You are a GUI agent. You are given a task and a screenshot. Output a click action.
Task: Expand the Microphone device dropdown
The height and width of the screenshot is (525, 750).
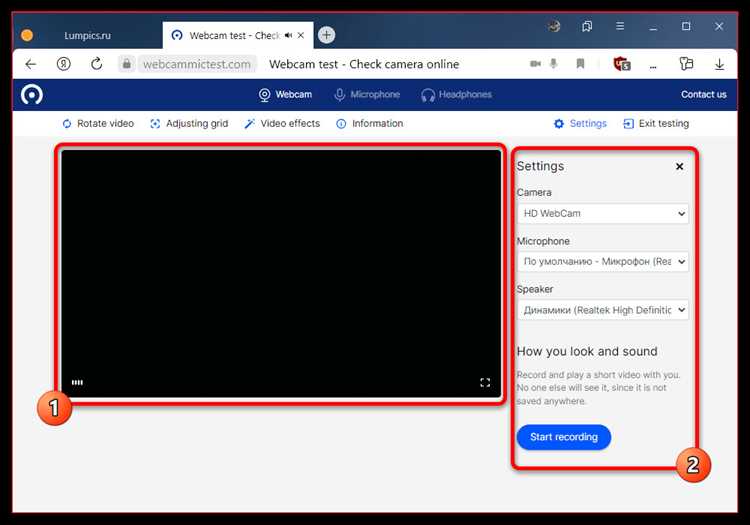603,262
